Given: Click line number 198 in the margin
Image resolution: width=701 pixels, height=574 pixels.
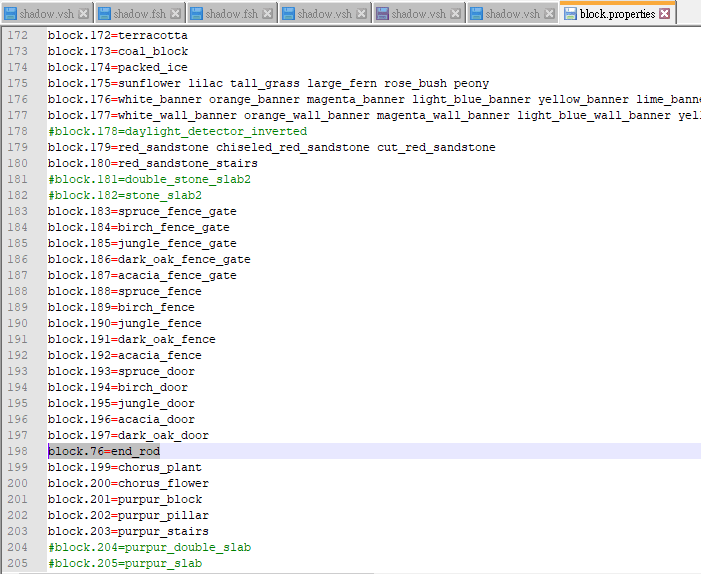Looking at the screenshot, I should click(17, 452).
